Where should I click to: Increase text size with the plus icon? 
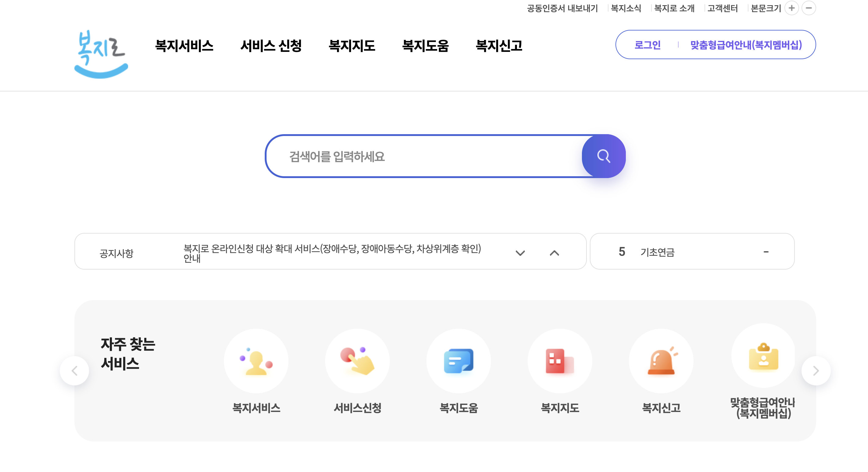click(792, 8)
